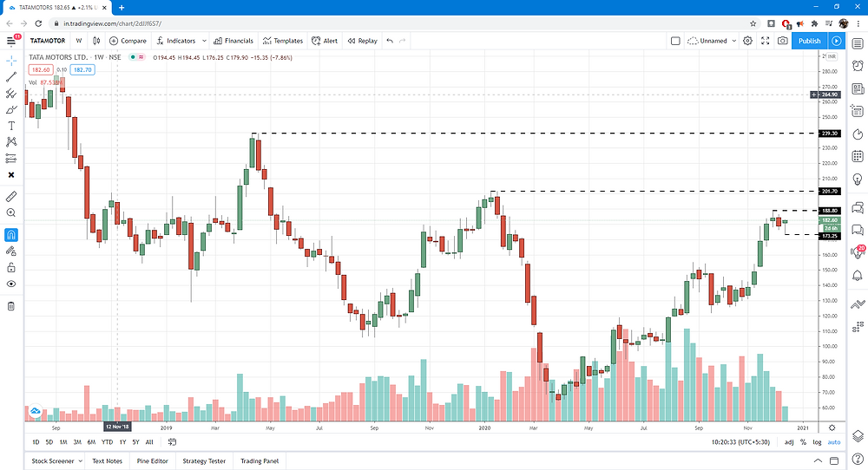868x470 pixels.
Task: Open the Stock Screener tab
Action: point(53,461)
